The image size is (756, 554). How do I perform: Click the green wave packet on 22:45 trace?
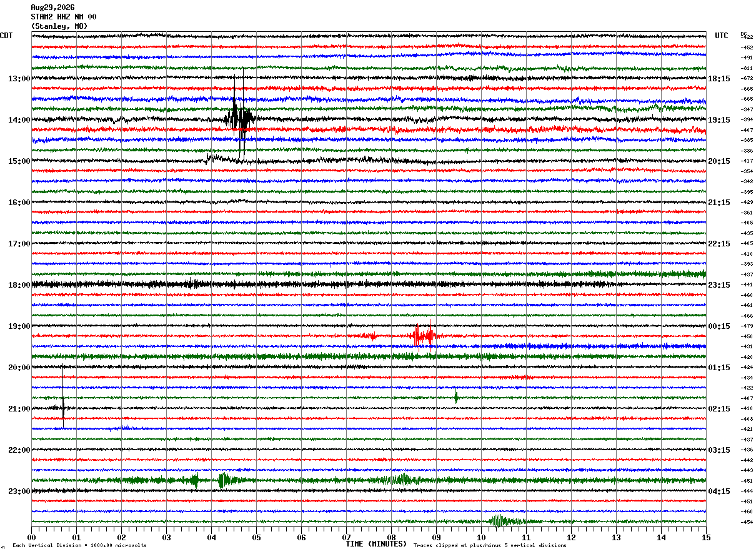click(225, 480)
